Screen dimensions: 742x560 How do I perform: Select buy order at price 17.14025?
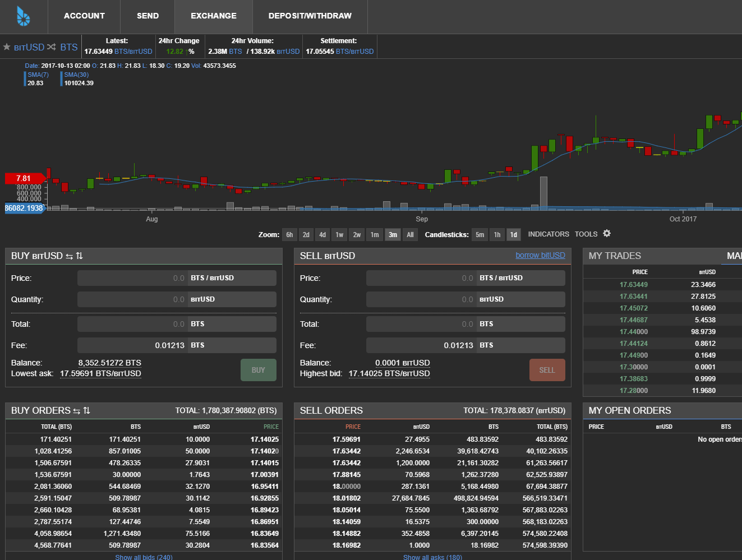coord(144,439)
